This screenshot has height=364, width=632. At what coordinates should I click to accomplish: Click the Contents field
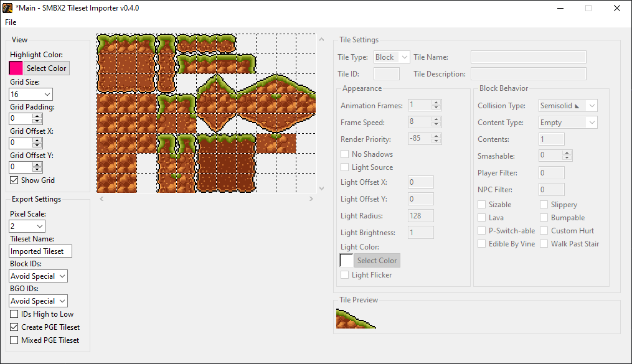[x=552, y=139]
